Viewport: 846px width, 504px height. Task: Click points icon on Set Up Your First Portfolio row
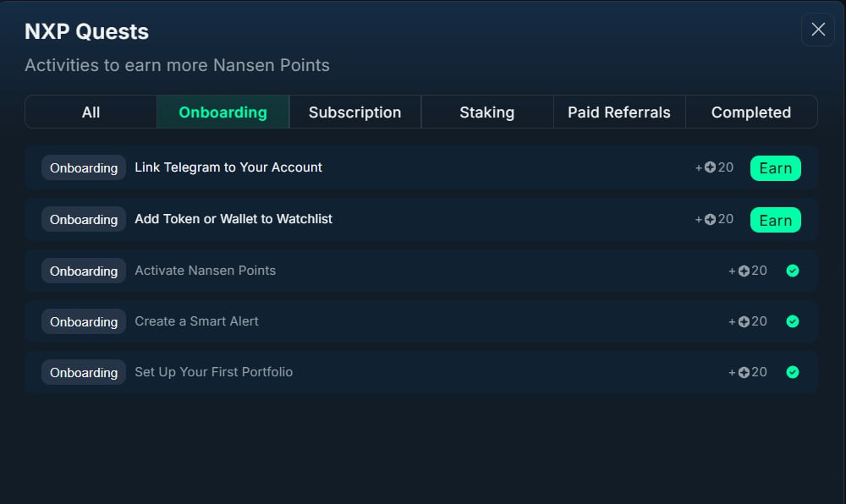(744, 372)
